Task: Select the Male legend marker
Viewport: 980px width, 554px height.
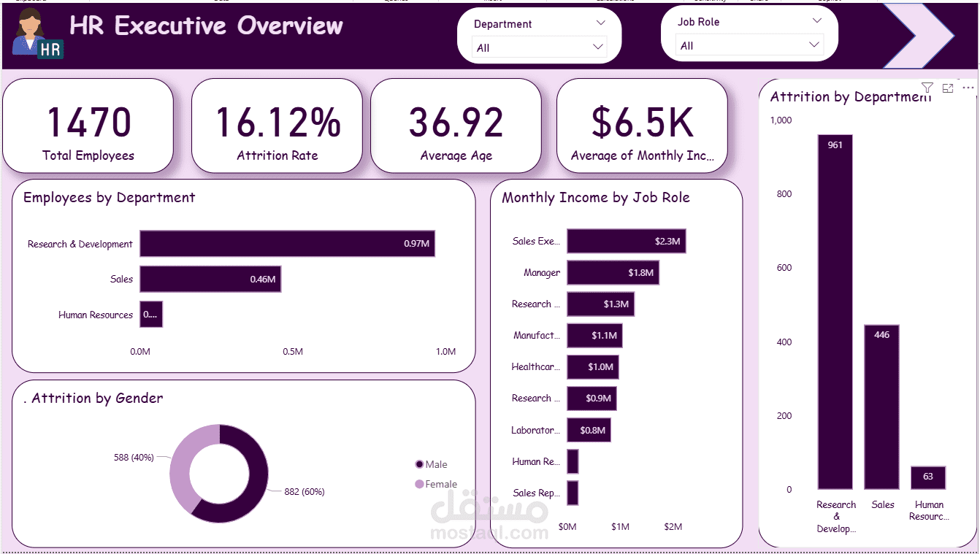Action: tap(419, 464)
